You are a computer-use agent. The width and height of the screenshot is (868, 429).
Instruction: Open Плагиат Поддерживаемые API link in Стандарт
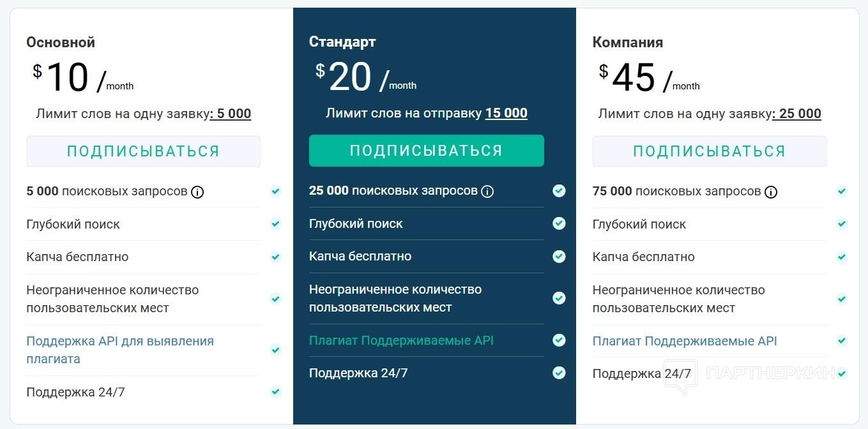point(401,340)
